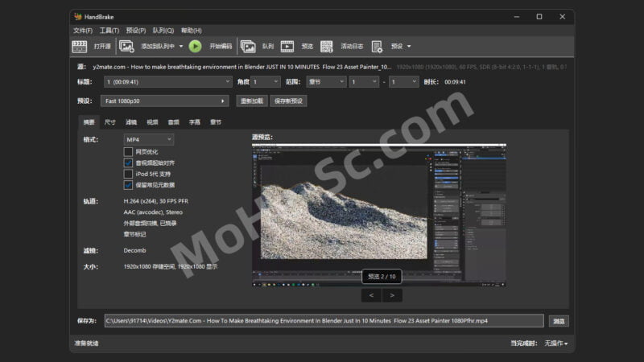
Task: Click the duration value 00:09:41
Action: click(455, 82)
